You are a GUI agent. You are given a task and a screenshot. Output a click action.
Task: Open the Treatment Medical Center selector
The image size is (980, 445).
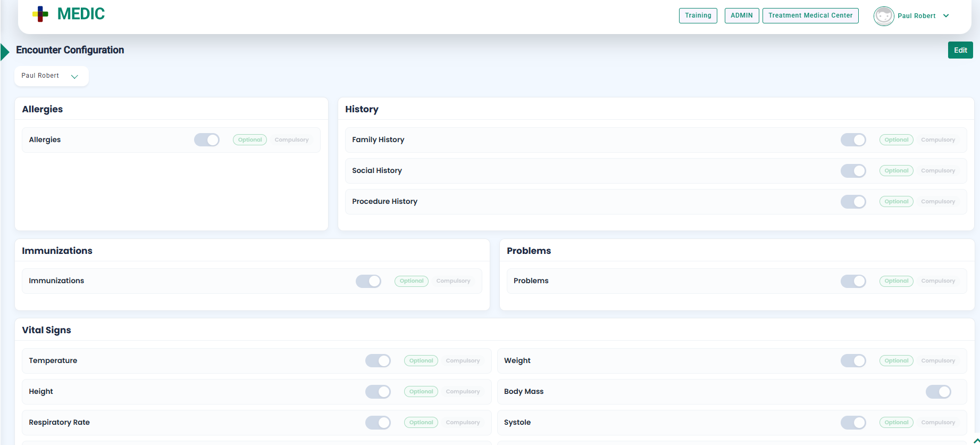click(x=810, y=15)
